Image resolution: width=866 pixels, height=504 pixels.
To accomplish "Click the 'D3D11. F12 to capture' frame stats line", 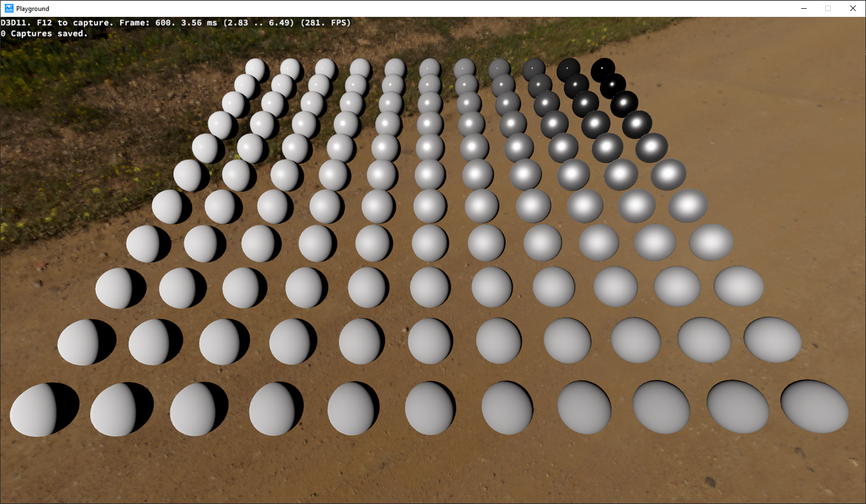I will click(176, 23).
